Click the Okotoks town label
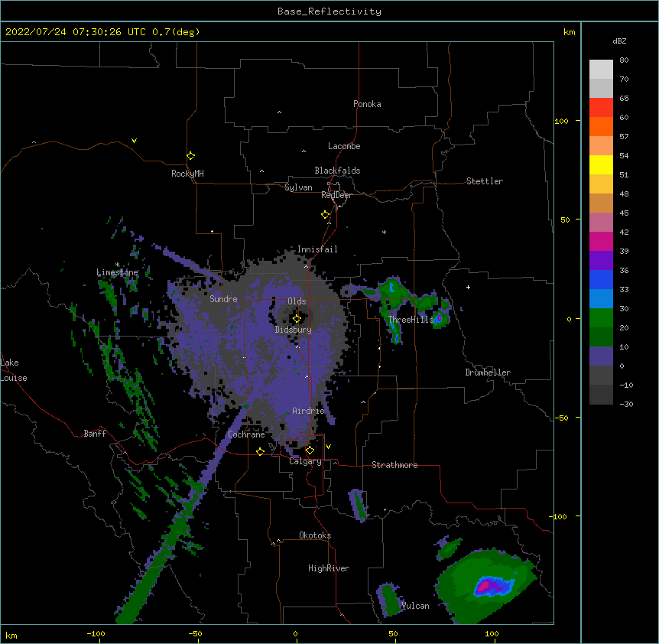Screen dimensions: 659x644 point(315,535)
